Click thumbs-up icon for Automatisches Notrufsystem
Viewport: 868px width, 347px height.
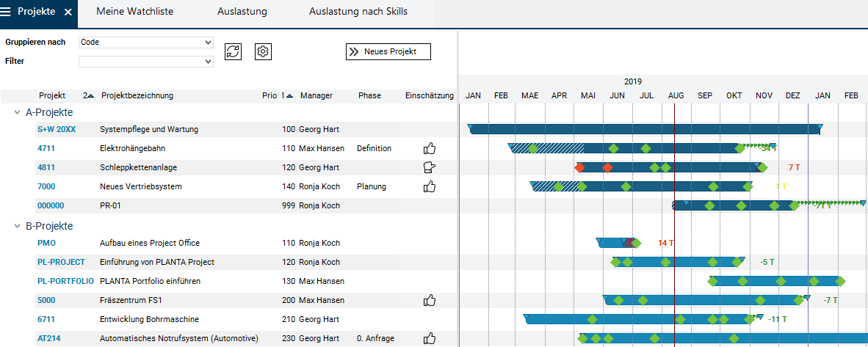click(x=430, y=338)
